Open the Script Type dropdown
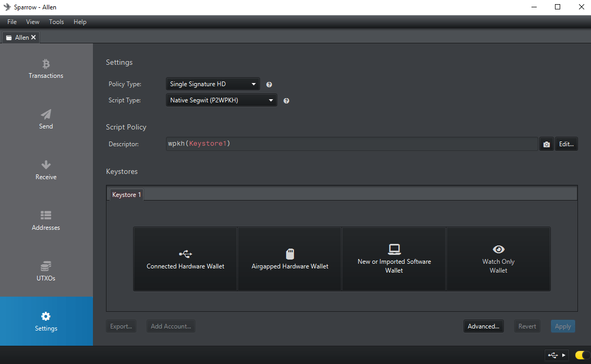This screenshot has width=591, height=364. [x=221, y=100]
